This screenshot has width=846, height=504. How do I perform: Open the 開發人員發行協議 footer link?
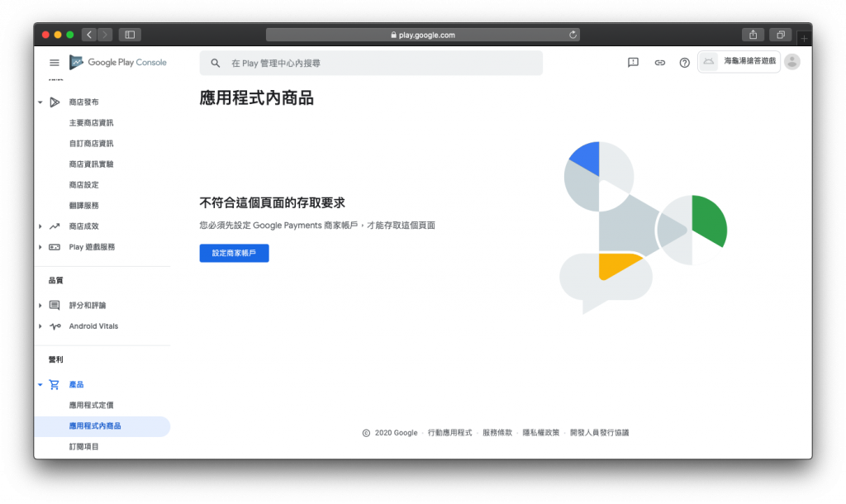point(600,433)
